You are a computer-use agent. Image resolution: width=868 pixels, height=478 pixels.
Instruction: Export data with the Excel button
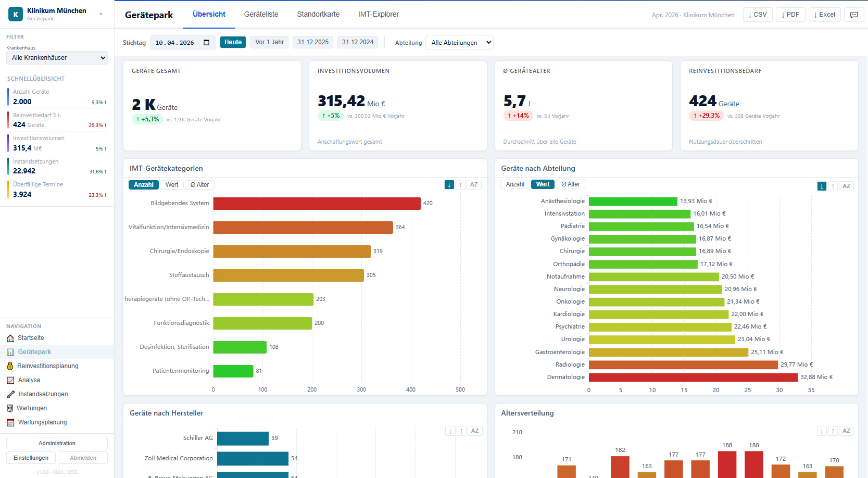[824, 15]
